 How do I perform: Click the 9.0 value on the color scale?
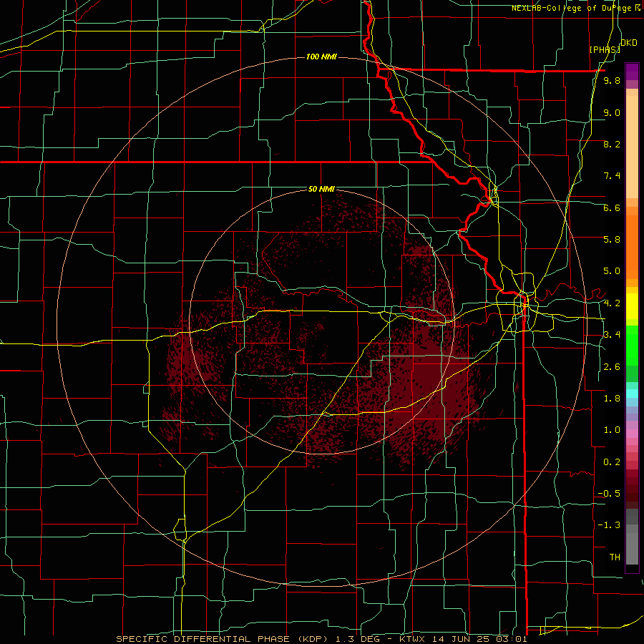click(x=612, y=112)
